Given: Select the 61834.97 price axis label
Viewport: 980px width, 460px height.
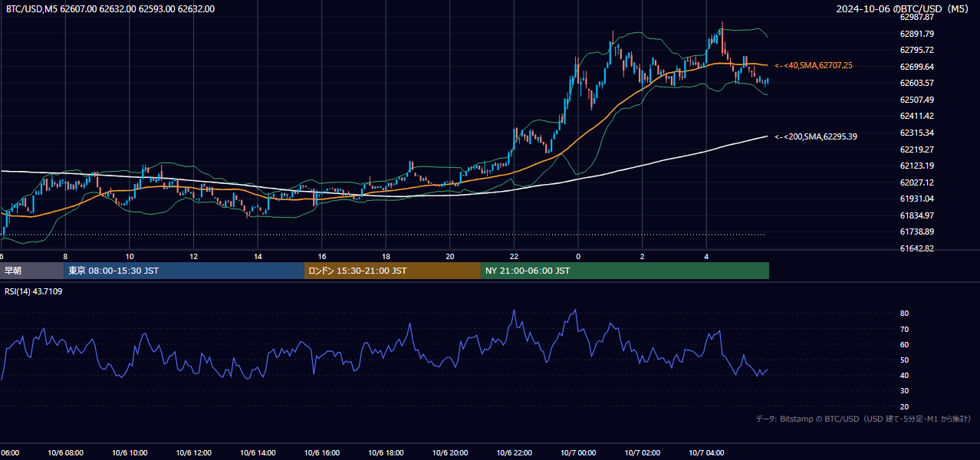Looking at the screenshot, I should 916,215.
